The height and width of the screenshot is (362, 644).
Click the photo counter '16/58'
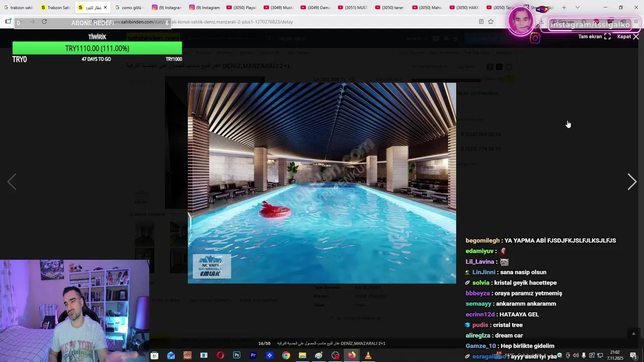tap(265, 343)
